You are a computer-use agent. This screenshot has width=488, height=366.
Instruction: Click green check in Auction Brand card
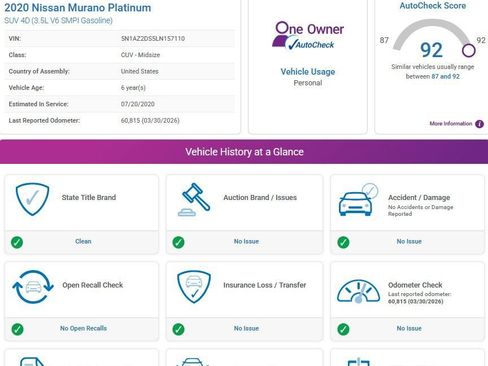tap(178, 242)
